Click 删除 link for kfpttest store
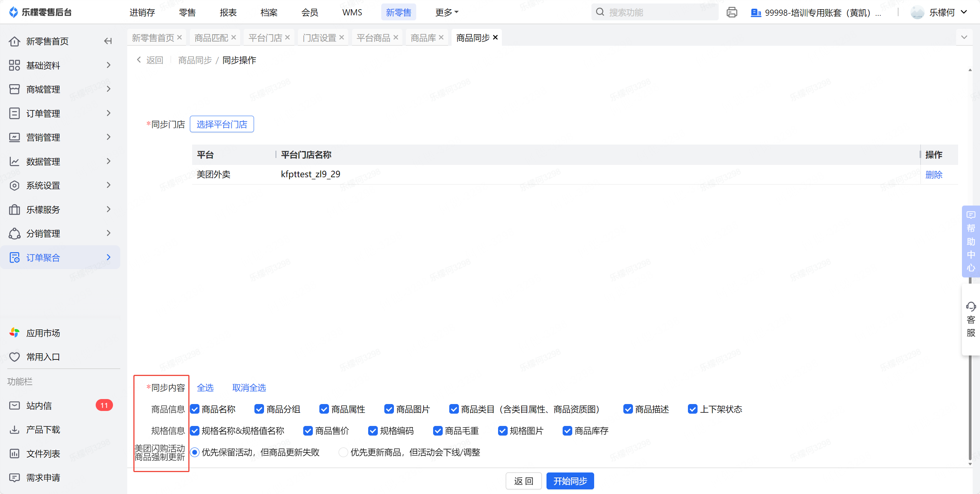The width and height of the screenshot is (980, 494). [933, 175]
